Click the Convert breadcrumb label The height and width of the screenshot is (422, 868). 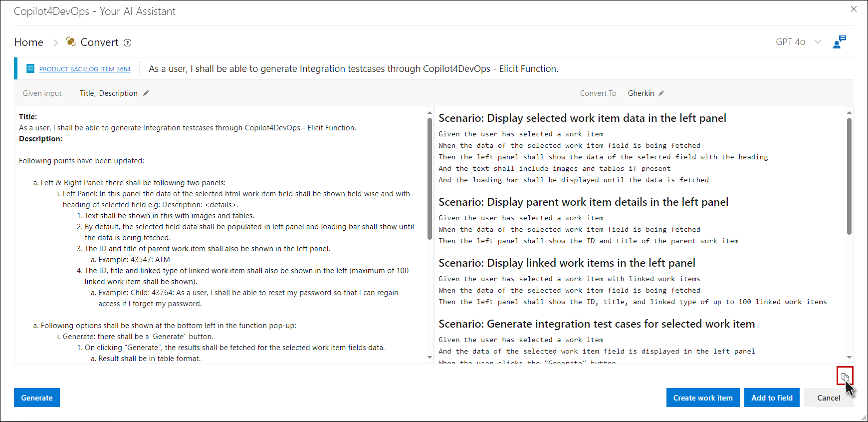click(x=99, y=42)
